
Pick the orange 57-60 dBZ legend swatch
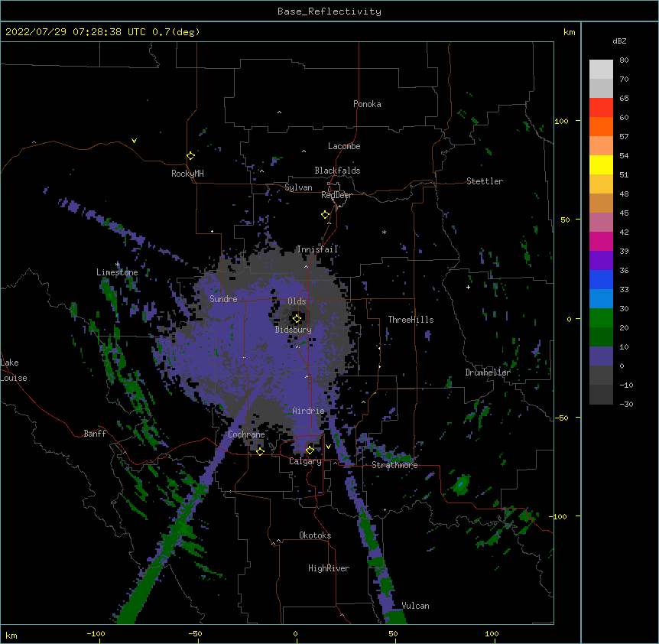click(x=601, y=126)
